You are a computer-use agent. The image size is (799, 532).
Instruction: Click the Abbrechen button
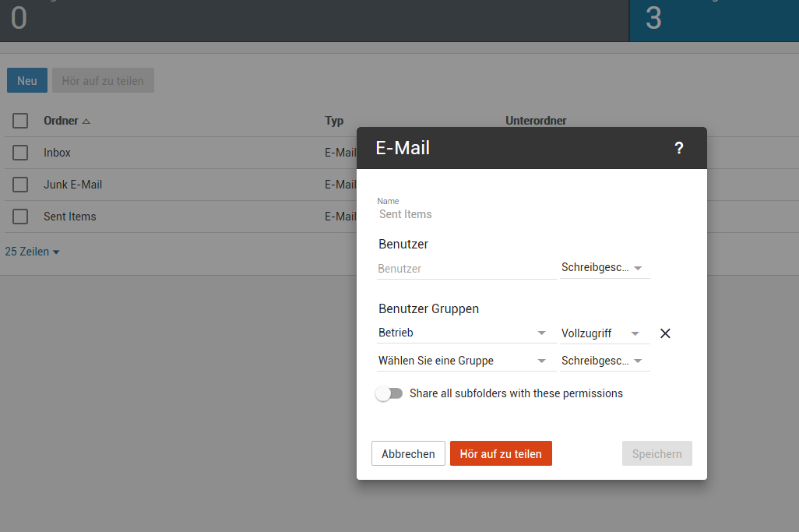click(408, 453)
